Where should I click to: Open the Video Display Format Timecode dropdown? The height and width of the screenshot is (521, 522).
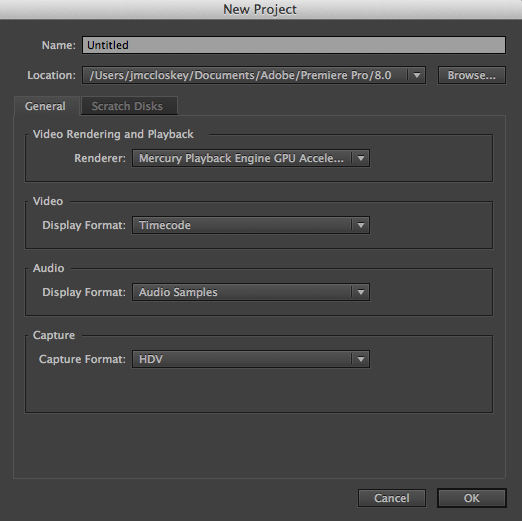click(x=251, y=225)
